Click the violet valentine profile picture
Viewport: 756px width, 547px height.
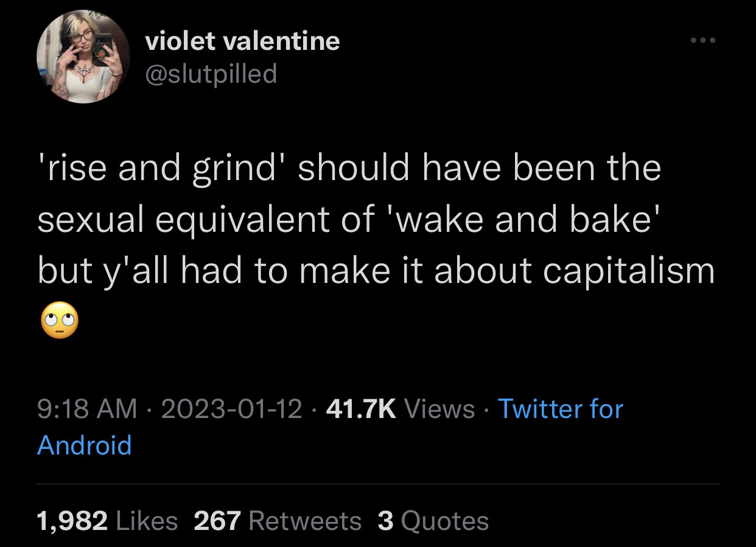click(83, 57)
